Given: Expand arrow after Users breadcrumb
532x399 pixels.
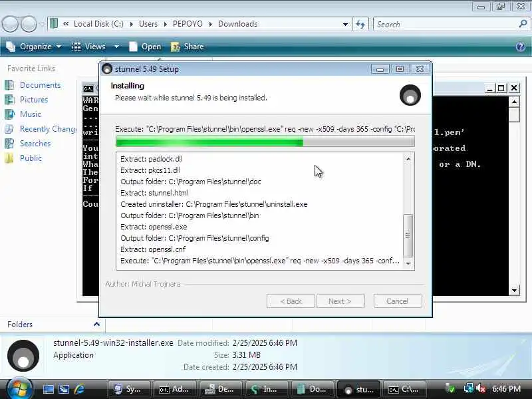Looking at the screenshot, I should coord(165,24).
